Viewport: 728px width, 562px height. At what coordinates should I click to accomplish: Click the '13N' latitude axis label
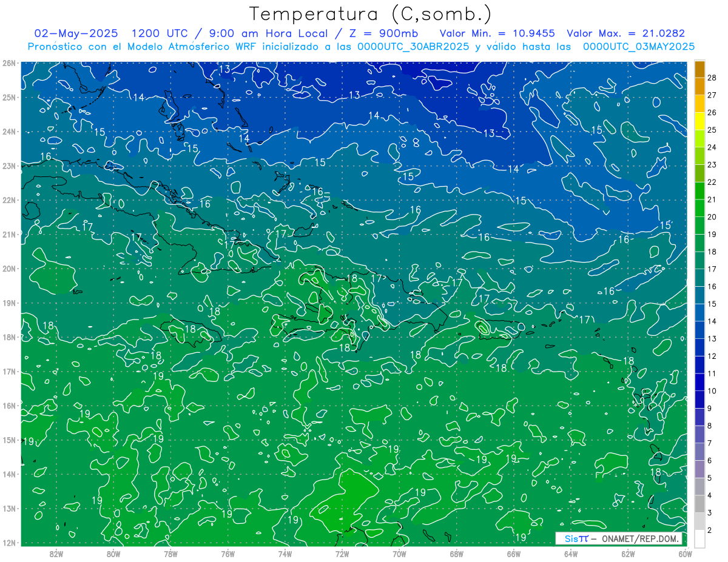tap(9, 508)
